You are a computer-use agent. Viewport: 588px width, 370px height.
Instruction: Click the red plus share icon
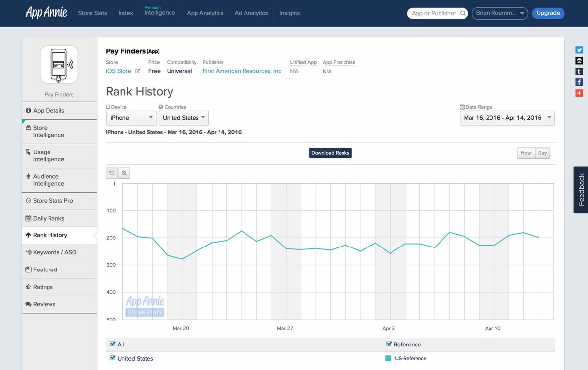[579, 93]
